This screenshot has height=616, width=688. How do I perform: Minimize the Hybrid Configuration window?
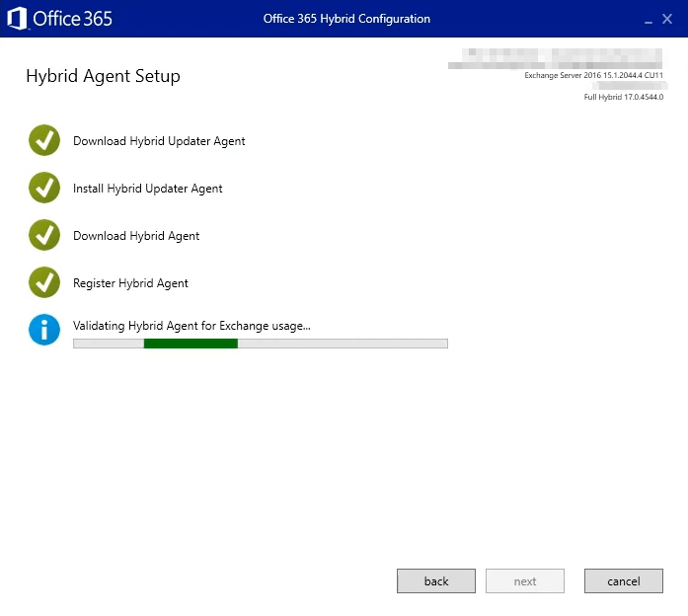coord(649,20)
